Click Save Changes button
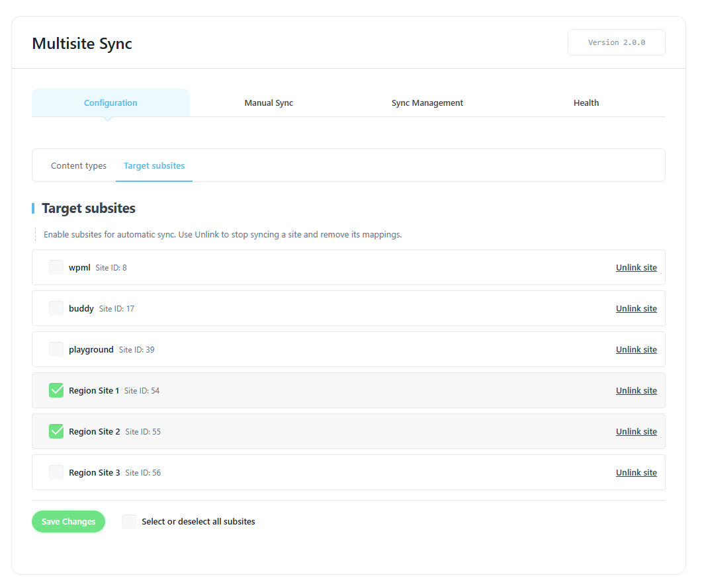Image resolution: width=702 pixels, height=588 pixels. point(69,521)
